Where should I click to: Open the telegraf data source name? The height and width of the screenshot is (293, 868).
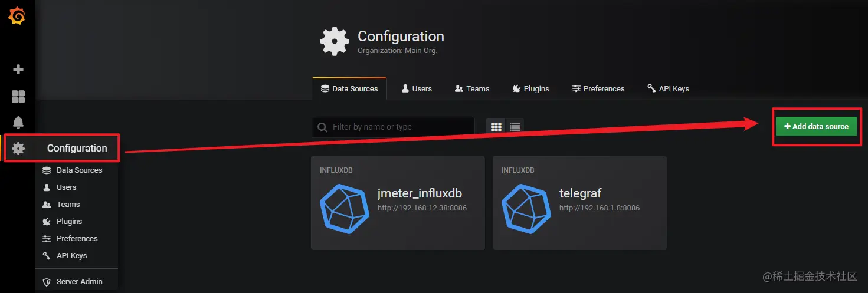(581, 193)
